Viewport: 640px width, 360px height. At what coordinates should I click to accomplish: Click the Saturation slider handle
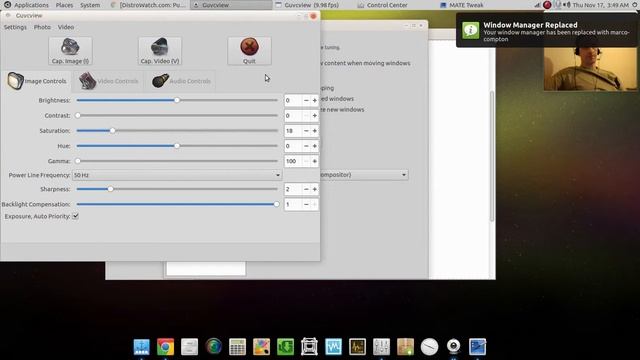click(x=113, y=131)
